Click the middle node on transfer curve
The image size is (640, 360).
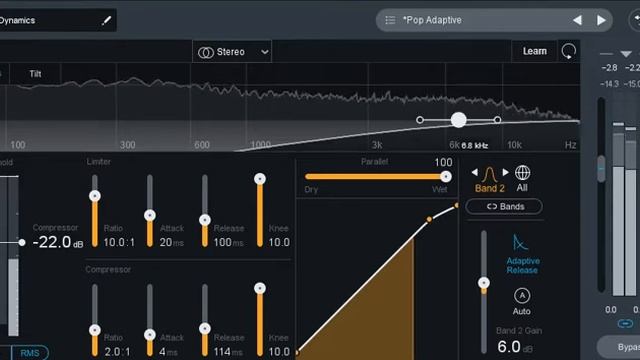tap(429, 220)
